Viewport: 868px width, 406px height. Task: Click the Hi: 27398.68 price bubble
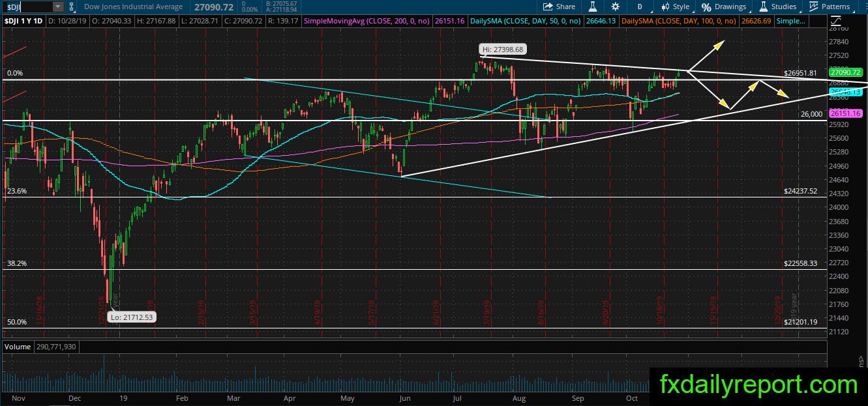point(502,49)
